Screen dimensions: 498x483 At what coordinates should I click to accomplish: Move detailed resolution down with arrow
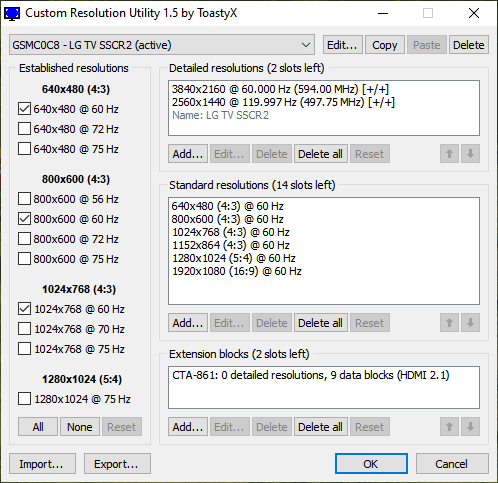coord(470,154)
